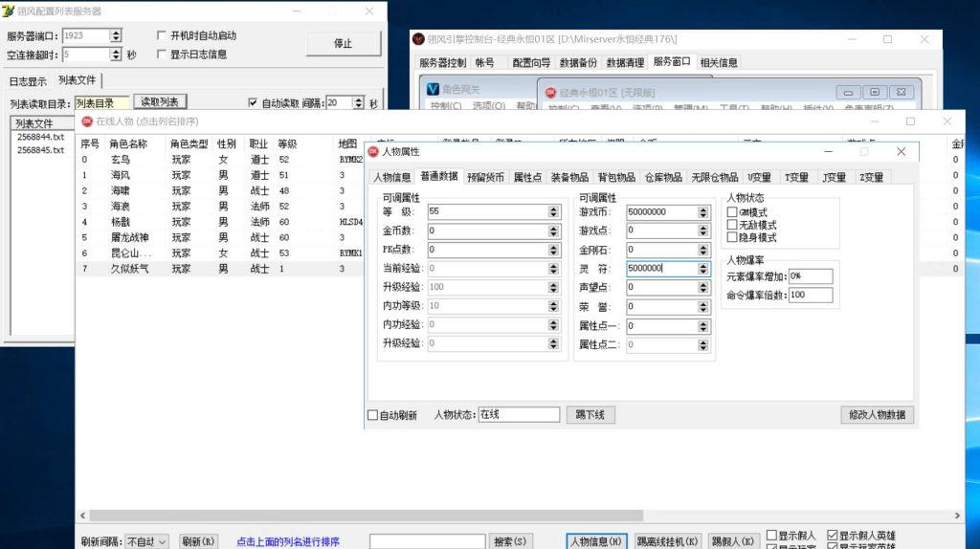Click 搜索(S) button

click(510, 541)
